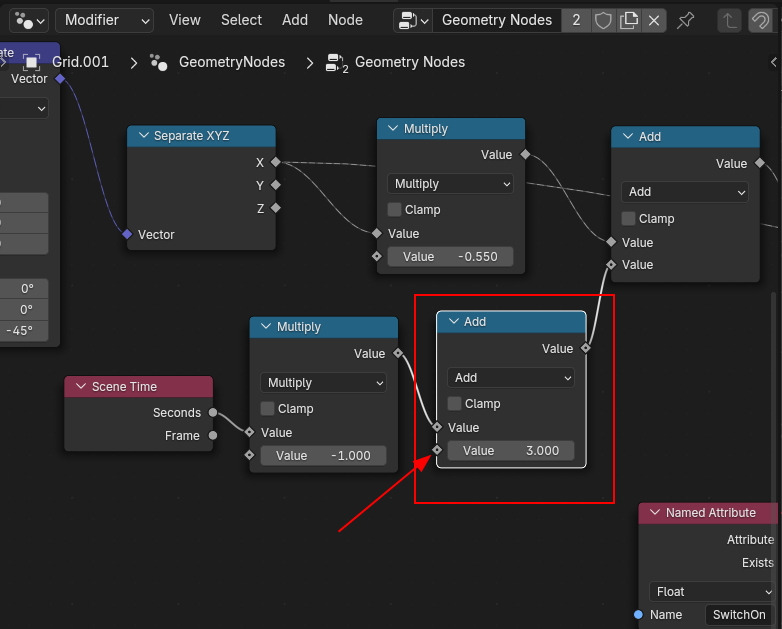Image resolution: width=782 pixels, height=629 pixels.
Task: Click socket beside the 3.000 value
Action: [437, 450]
